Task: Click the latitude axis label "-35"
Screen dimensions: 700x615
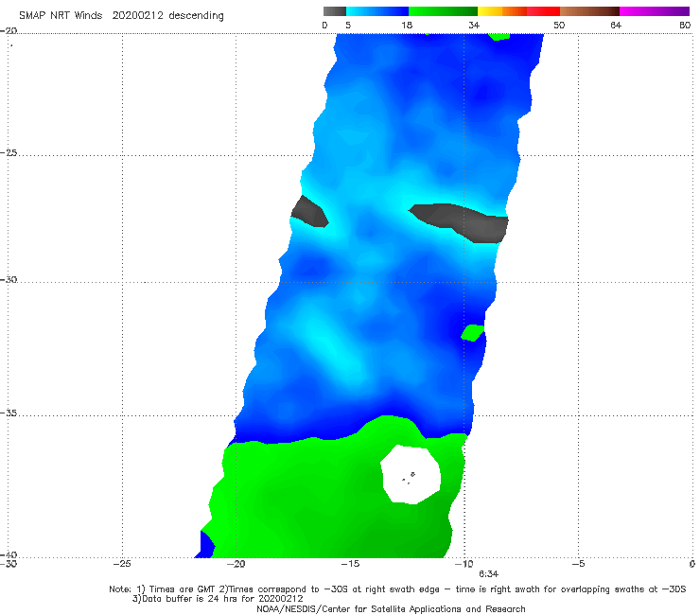Action: [9, 413]
